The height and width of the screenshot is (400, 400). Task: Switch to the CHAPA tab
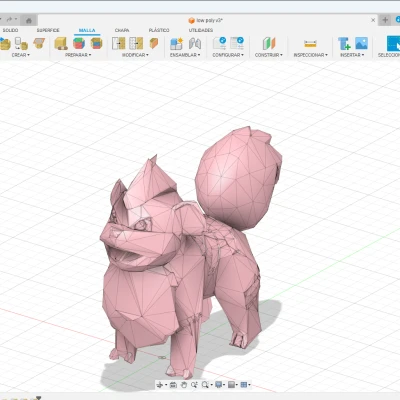pos(122,30)
